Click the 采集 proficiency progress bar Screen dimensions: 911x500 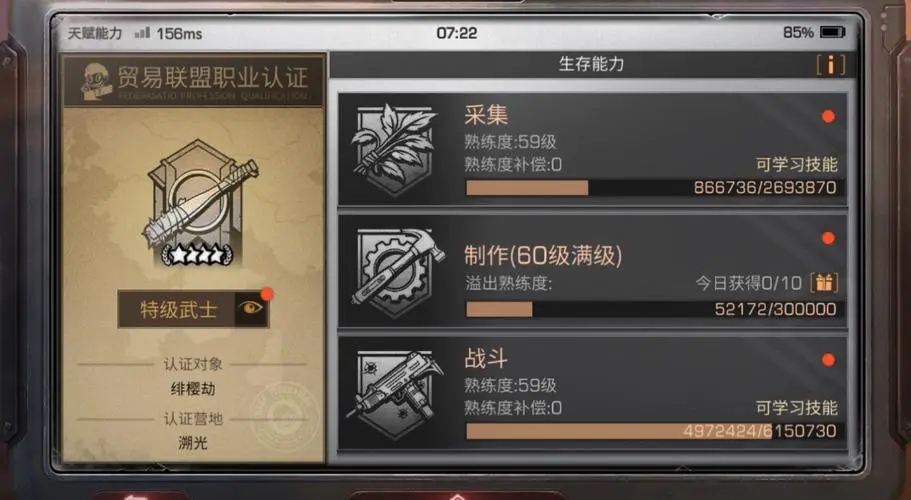[652, 188]
